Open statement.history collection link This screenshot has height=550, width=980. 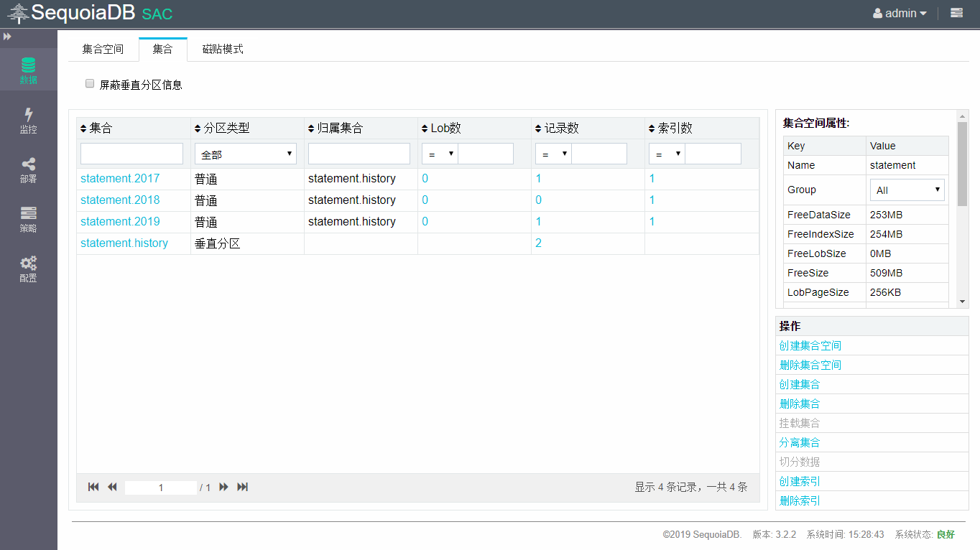click(x=124, y=243)
